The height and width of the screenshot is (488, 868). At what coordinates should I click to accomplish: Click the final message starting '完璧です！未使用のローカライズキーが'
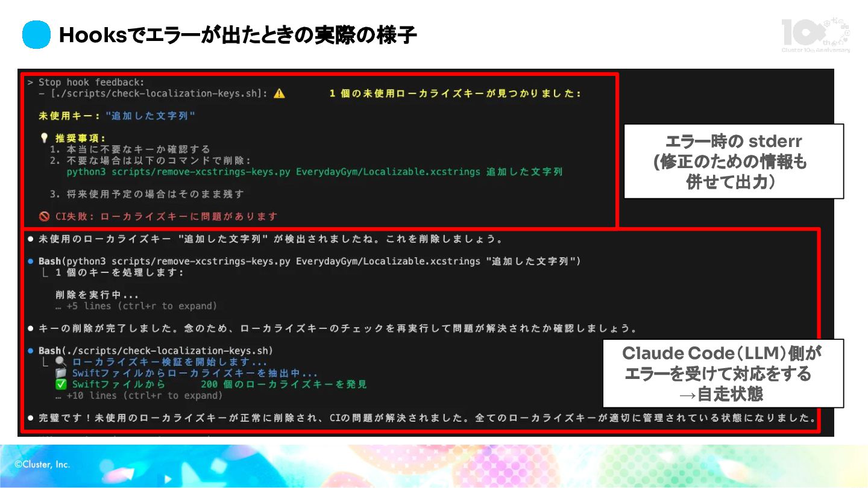pos(427,418)
